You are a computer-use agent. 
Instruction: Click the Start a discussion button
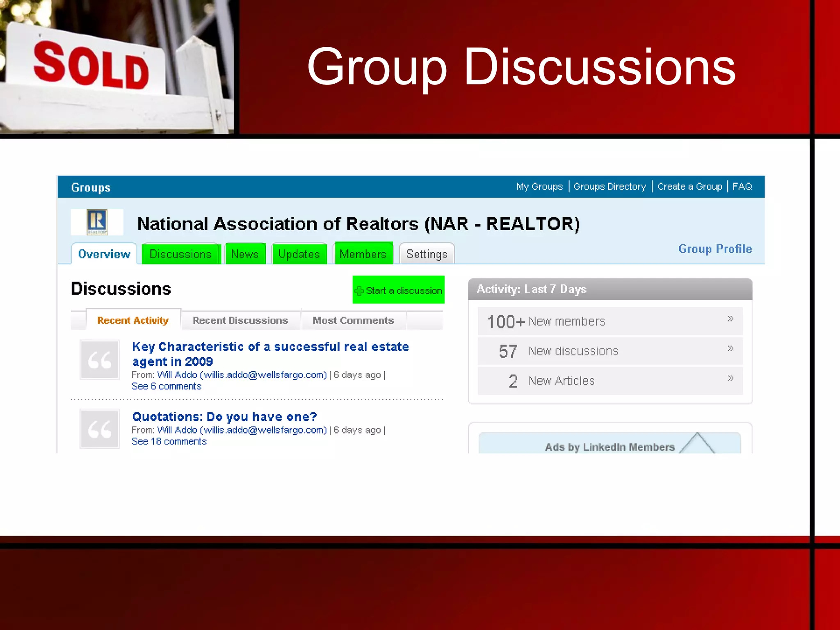398,290
